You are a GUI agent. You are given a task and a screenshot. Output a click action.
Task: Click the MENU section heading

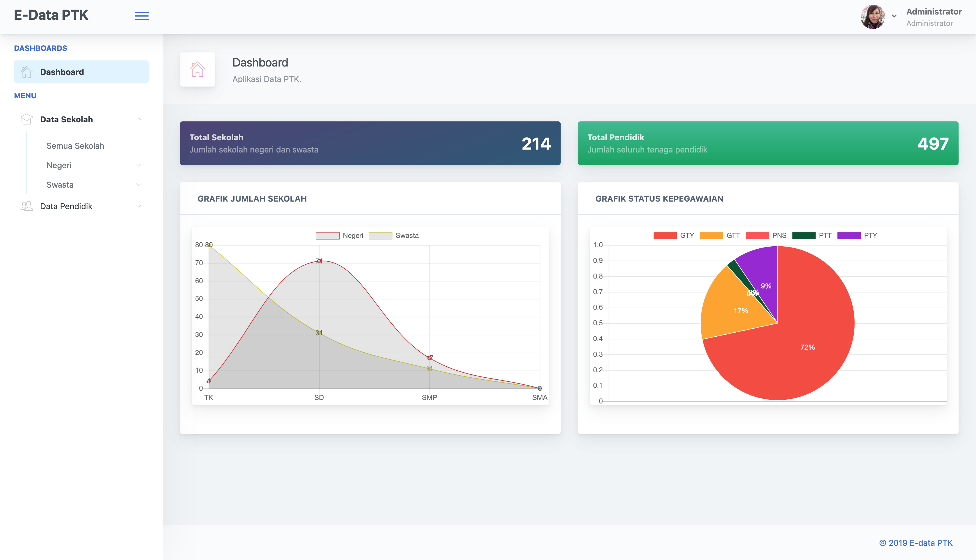pyautogui.click(x=25, y=95)
